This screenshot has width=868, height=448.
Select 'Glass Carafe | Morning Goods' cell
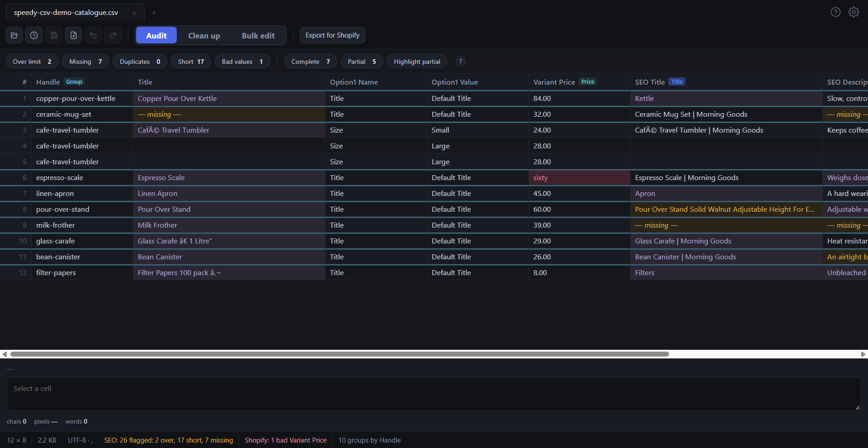point(726,241)
